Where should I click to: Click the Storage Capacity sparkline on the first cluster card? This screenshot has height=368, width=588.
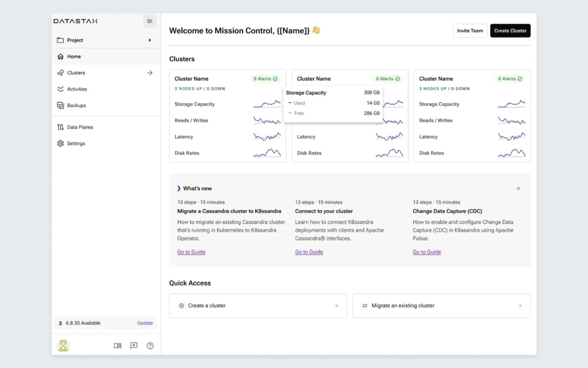pyautogui.click(x=267, y=104)
